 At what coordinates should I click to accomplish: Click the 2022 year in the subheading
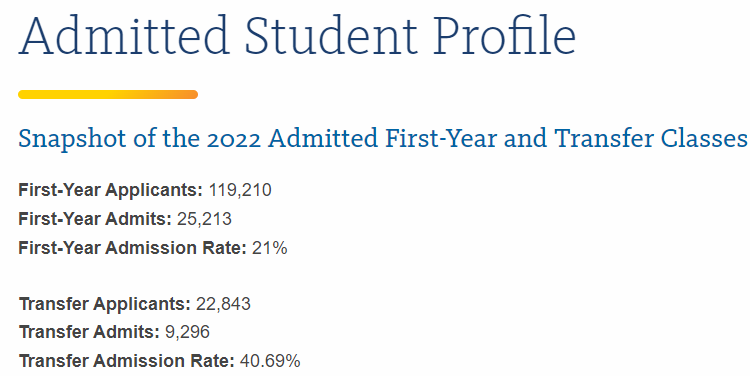click(x=234, y=139)
